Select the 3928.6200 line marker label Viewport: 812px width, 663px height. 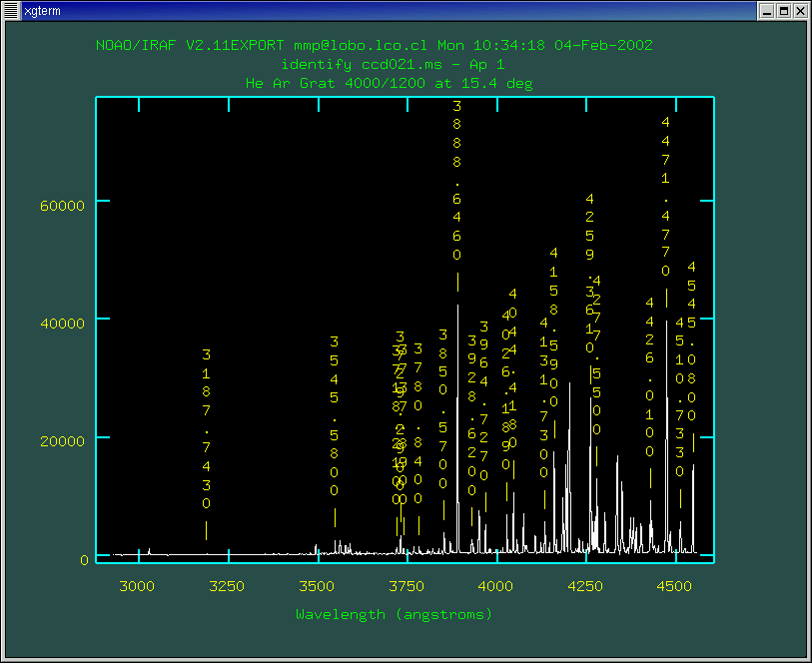[471, 415]
